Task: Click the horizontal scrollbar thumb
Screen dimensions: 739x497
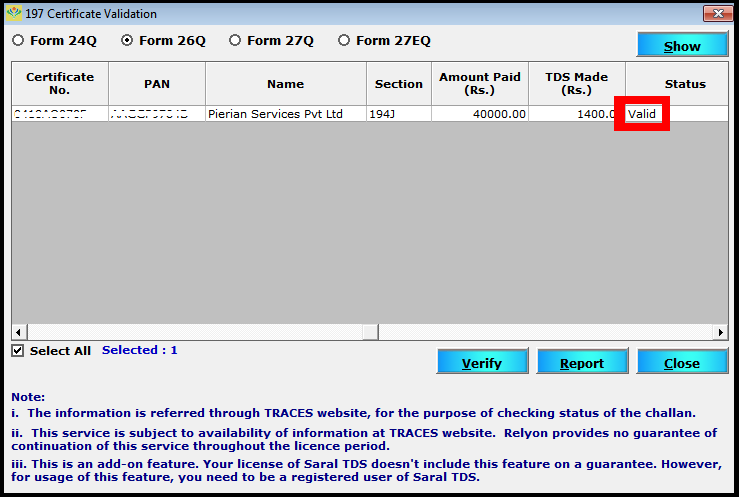Action: tap(370, 332)
